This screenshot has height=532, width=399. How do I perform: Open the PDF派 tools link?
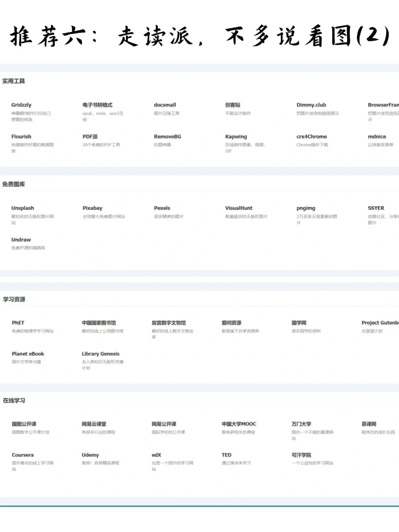click(90, 136)
